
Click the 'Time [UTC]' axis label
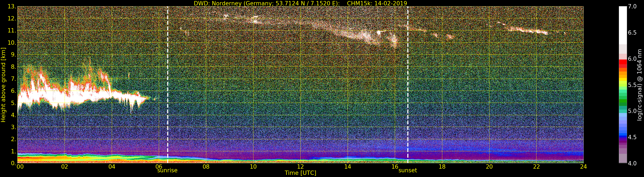[300, 173]
